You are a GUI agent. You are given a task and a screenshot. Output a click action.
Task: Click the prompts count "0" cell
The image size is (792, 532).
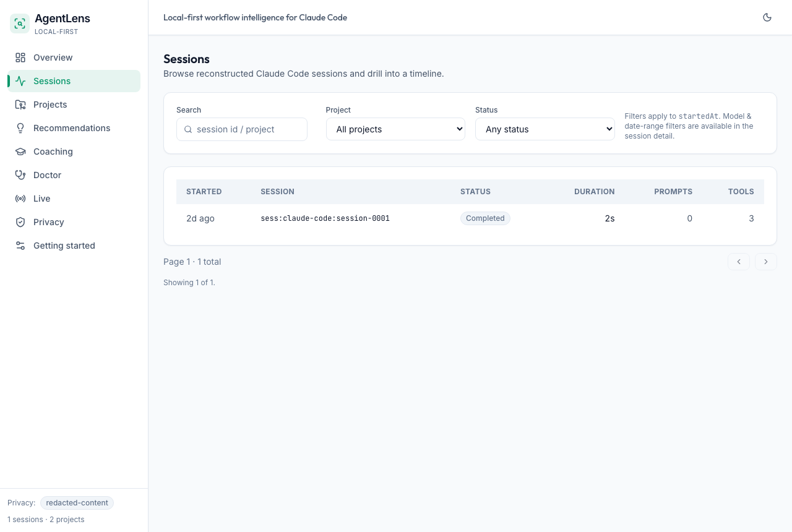pos(690,218)
